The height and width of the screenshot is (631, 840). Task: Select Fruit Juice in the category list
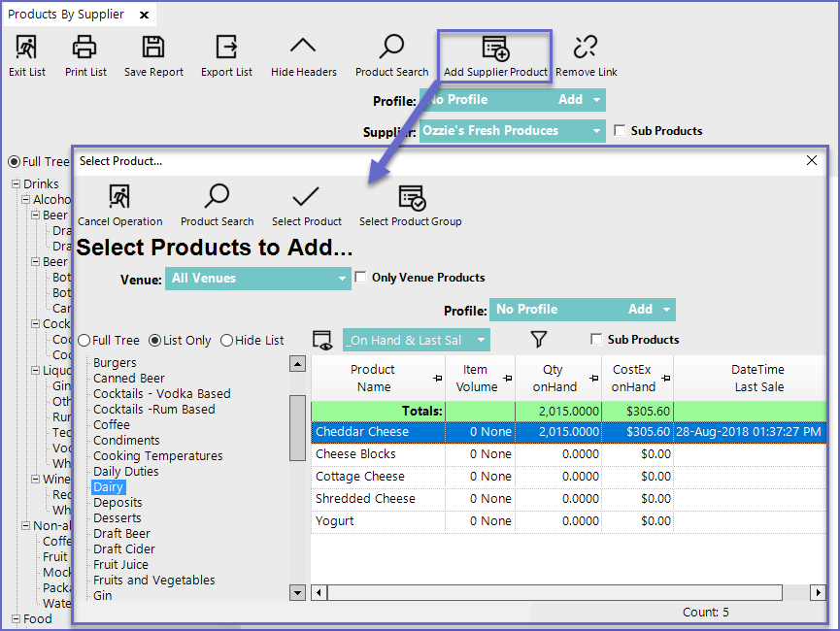point(120,565)
